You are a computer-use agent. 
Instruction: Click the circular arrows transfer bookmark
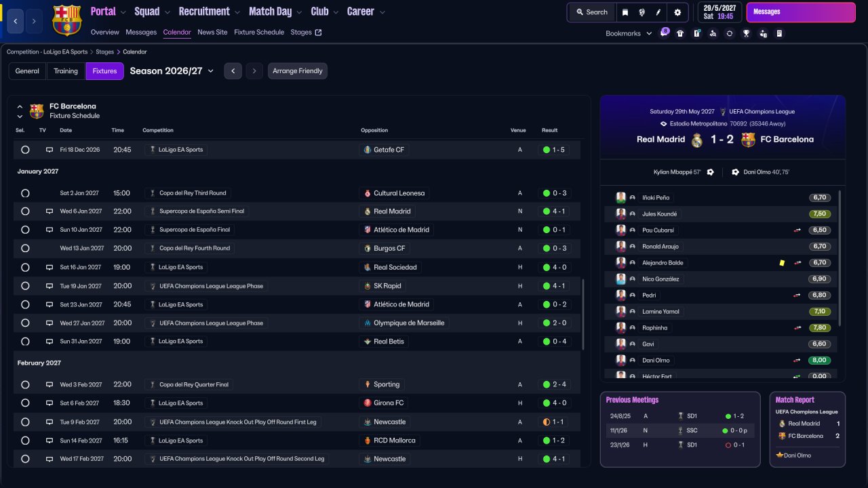point(730,33)
